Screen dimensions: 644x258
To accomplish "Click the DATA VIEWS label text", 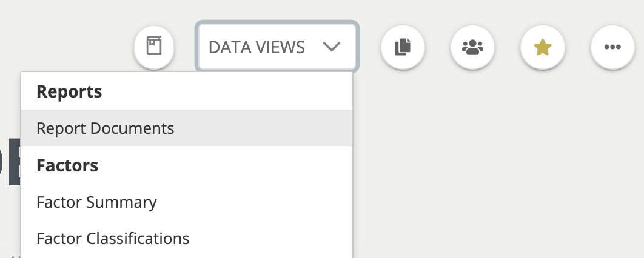I will tap(257, 47).
